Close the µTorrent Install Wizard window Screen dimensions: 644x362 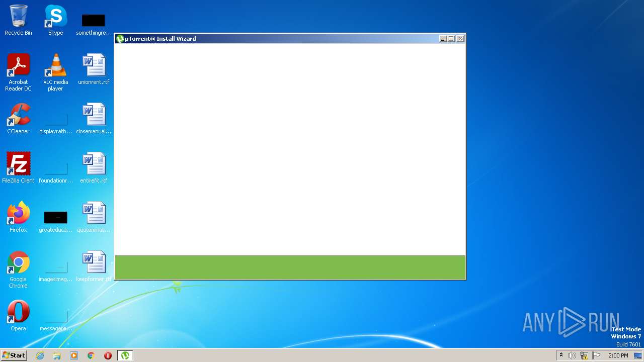click(x=460, y=39)
